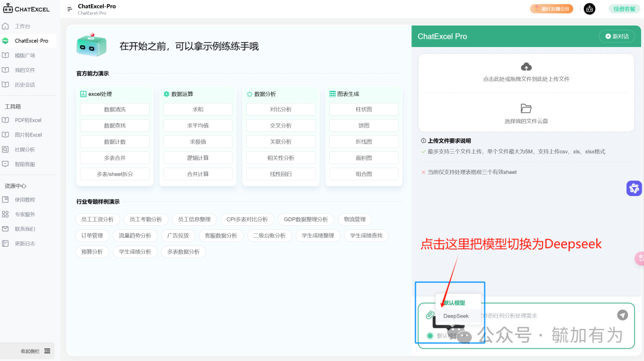Click the send arrow button

tap(622, 315)
